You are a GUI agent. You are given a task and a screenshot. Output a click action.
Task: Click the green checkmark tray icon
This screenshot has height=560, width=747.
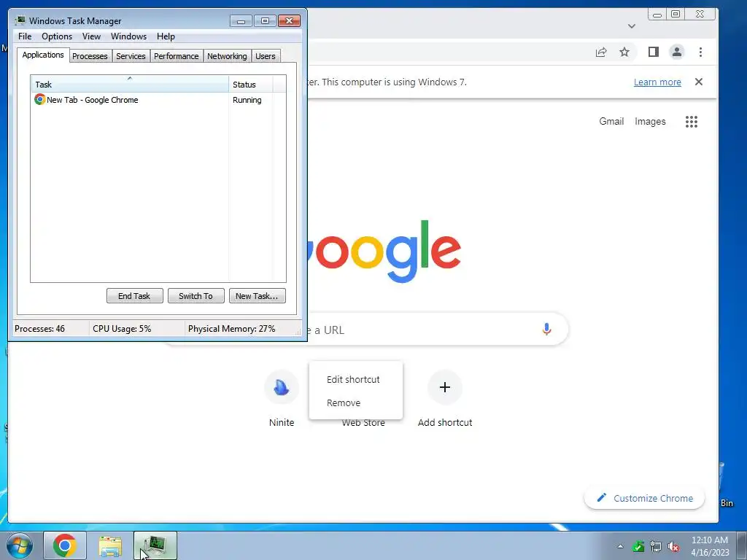click(638, 547)
